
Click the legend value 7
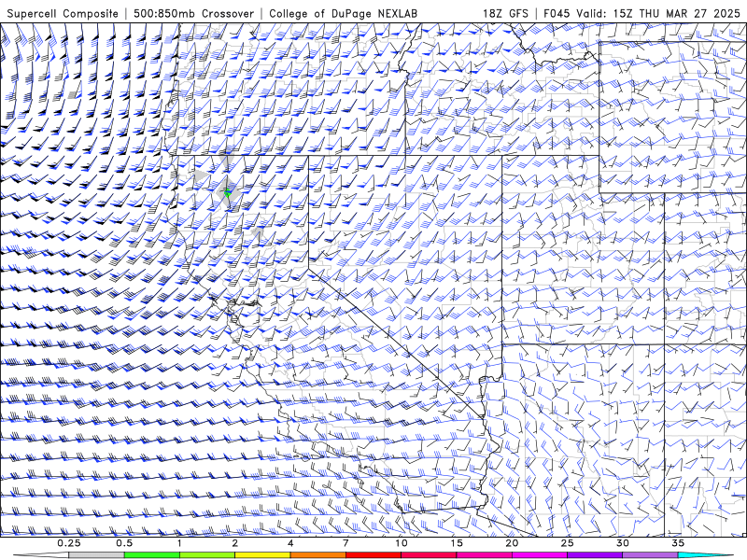(345, 543)
